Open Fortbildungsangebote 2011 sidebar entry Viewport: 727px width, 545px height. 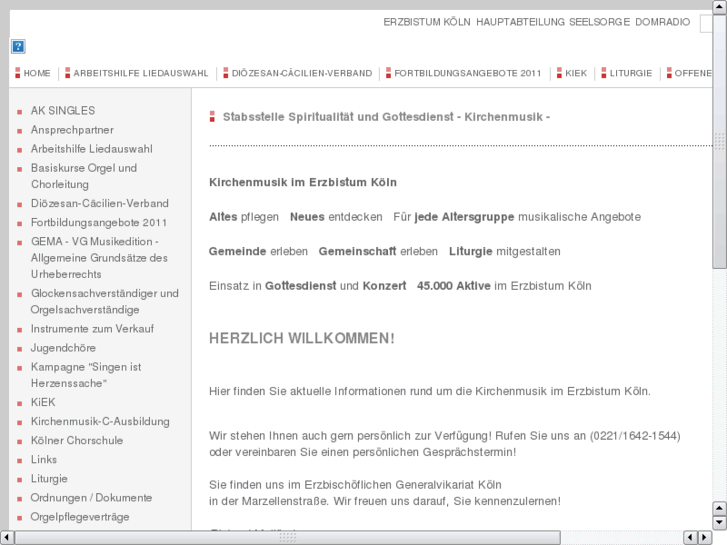[x=99, y=223]
